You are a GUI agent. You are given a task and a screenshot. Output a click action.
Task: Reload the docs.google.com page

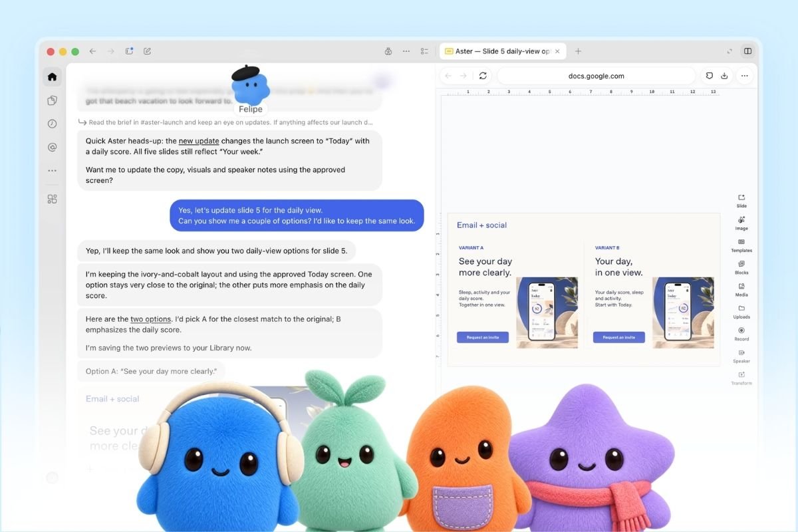tap(483, 76)
